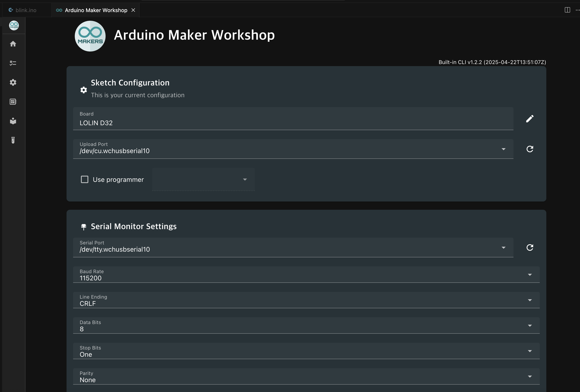Open the gear settings sidebar icon
This screenshot has height=392, width=580.
pos(13,82)
